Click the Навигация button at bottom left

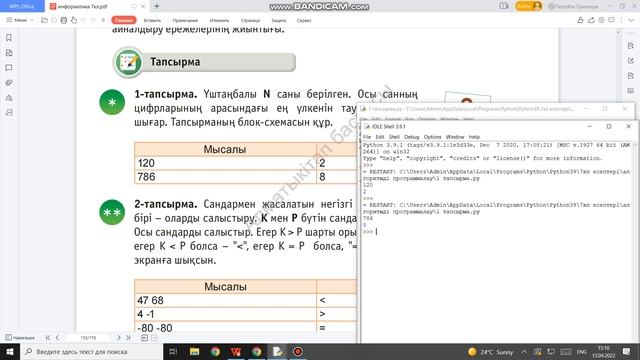[x=20, y=338]
